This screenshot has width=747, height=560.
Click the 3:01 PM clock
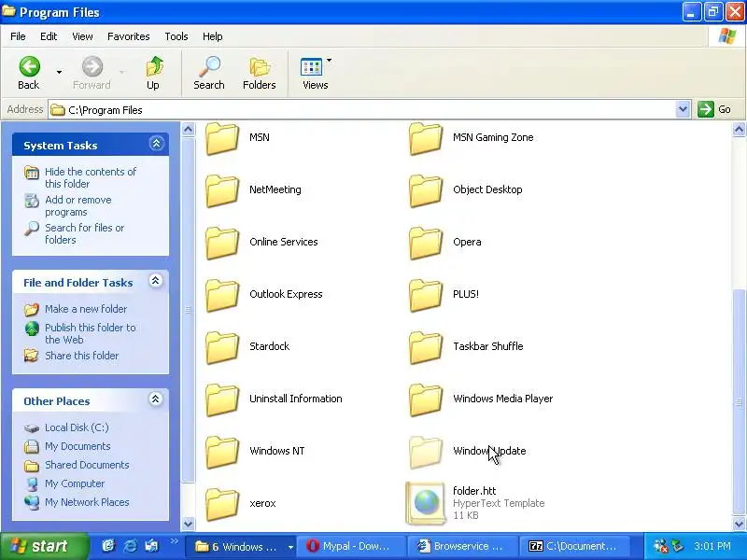712,546
